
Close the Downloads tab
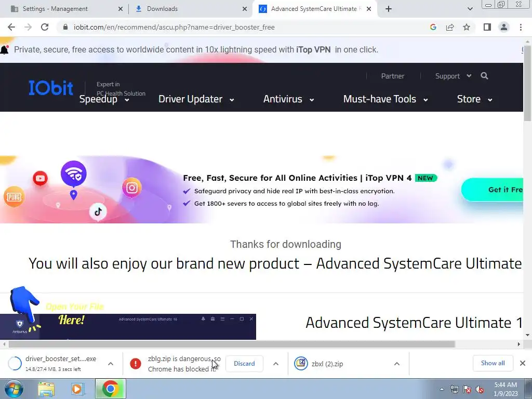coord(245,9)
